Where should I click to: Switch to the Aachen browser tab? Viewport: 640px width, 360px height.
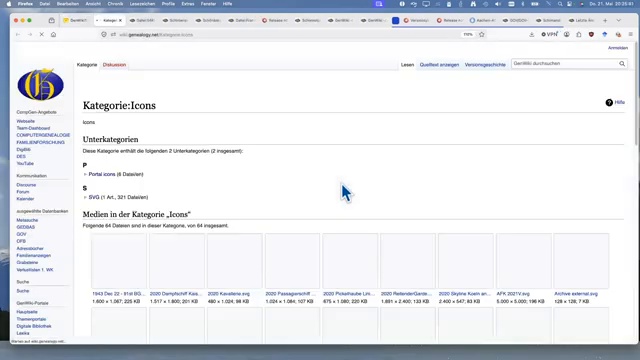483,20
